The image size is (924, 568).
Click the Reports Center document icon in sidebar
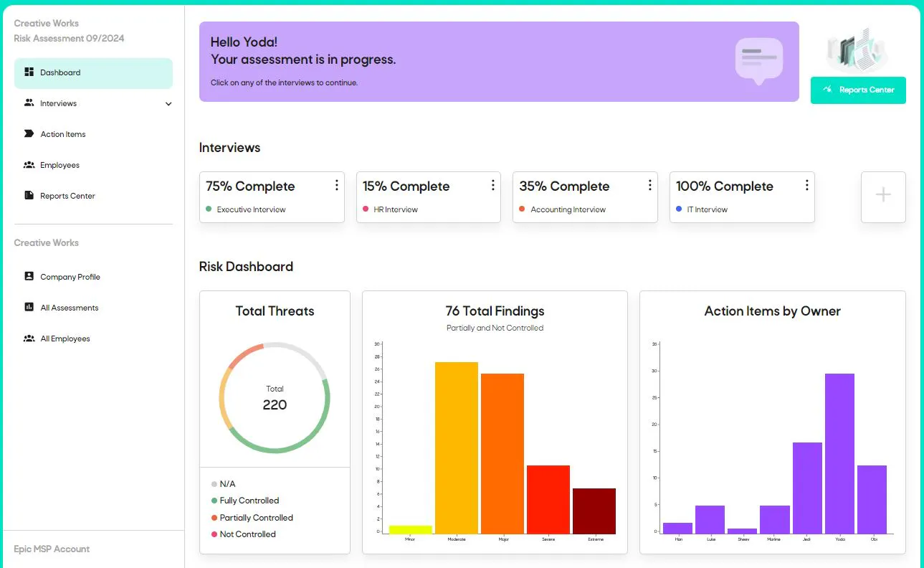29,195
